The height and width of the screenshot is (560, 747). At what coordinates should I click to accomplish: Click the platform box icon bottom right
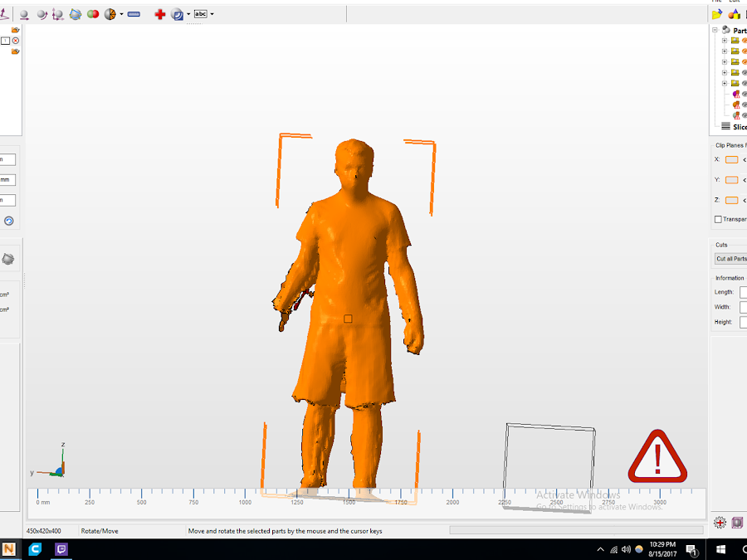point(737,523)
